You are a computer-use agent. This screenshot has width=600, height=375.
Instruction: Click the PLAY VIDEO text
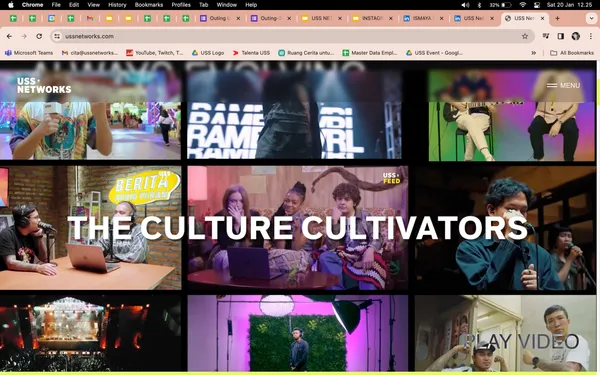(521, 342)
